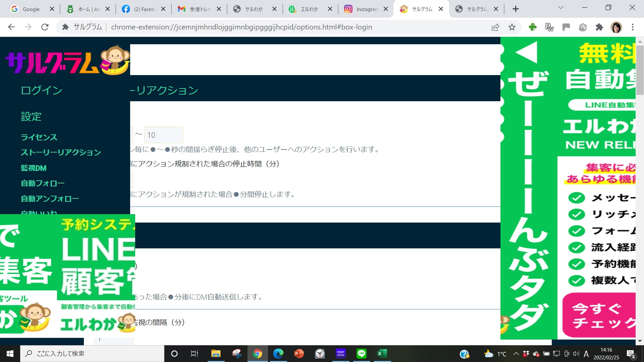This screenshot has width=644, height=362.
Task: Open the RW extension icon in toolbar
Action: click(x=549, y=27)
